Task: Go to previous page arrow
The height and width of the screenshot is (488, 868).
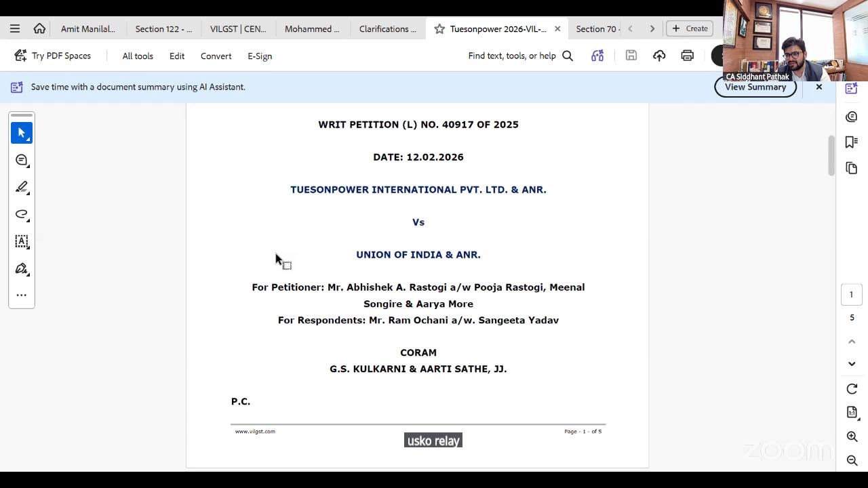Action: (x=852, y=341)
